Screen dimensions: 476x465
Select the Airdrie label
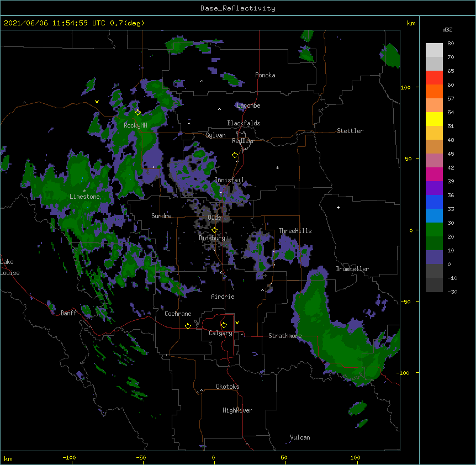223,297
